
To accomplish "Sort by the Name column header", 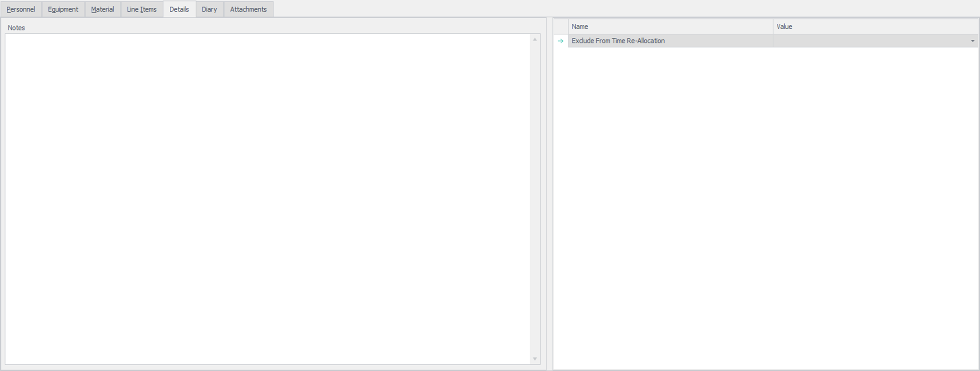I will (x=670, y=27).
